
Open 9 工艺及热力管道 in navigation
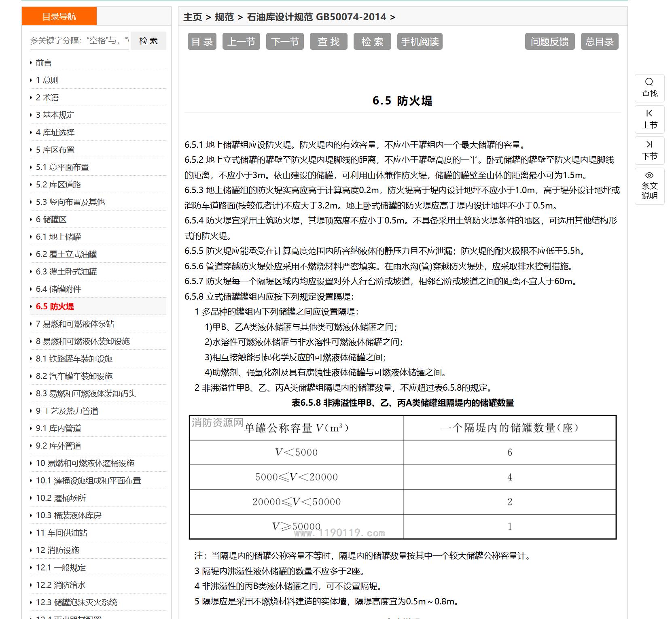tap(67, 411)
